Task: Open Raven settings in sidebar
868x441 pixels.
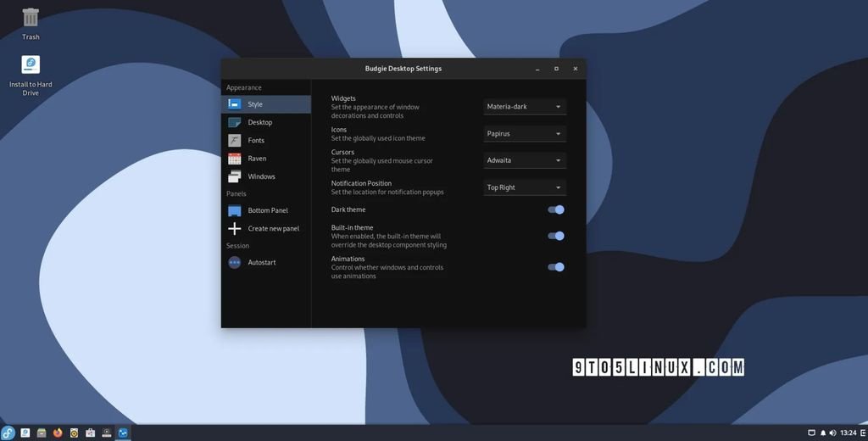Action: coord(265,159)
